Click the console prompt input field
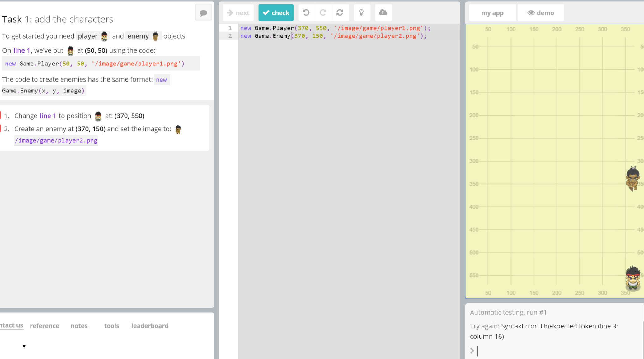Viewport: 644px width, 359px height. (554, 351)
